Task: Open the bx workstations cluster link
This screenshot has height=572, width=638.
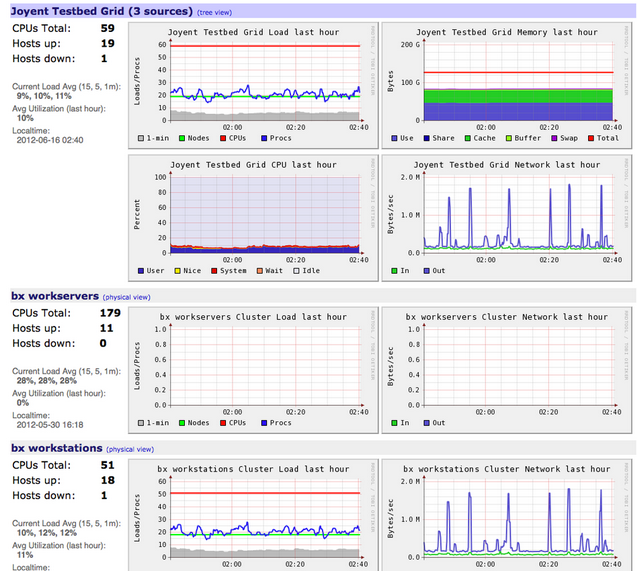Action: [58, 449]
